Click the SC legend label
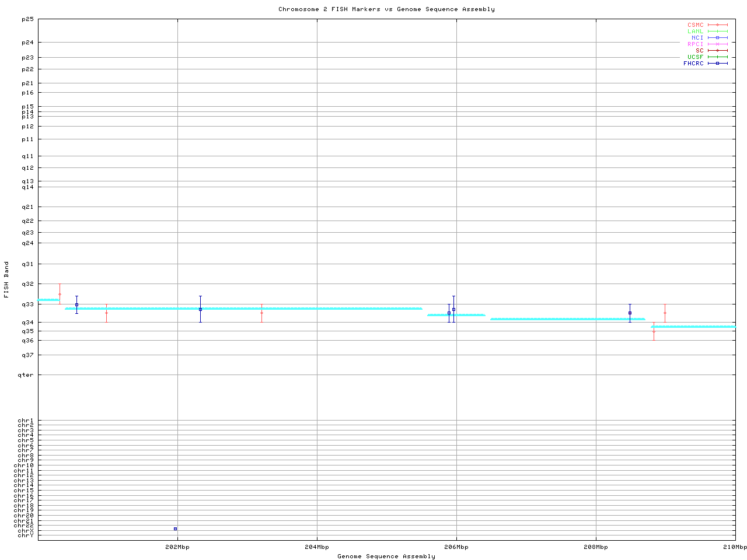747x560 pixels. tap(699, 51)
